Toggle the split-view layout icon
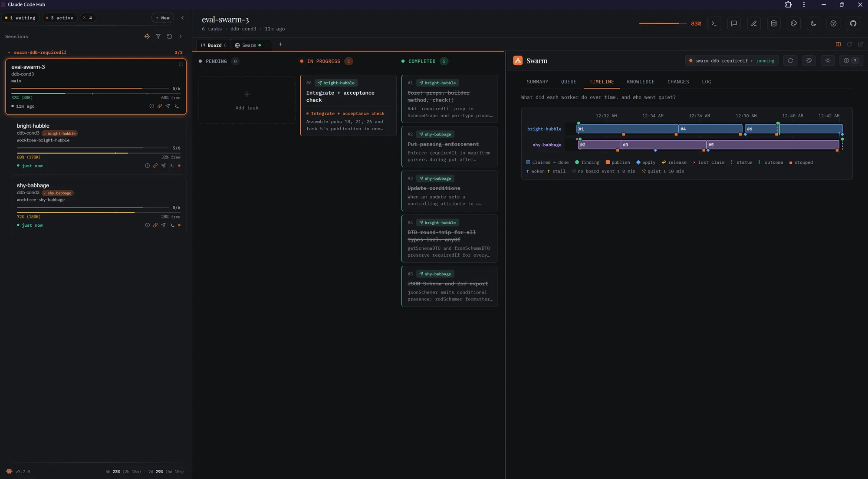The image size is (868, 479). tap(838, 44)
